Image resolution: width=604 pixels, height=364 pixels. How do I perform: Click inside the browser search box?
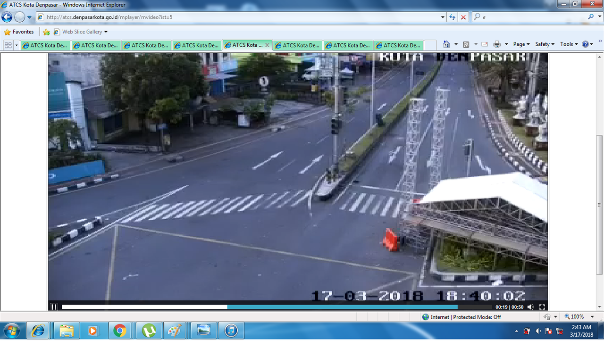[x=533, y=17]
